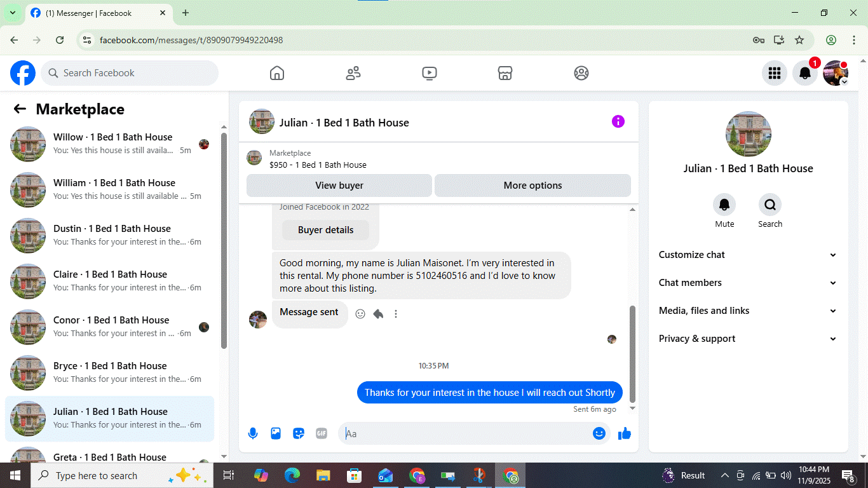
Task: Go back using the Marketplace arrow
Action: 20,109
